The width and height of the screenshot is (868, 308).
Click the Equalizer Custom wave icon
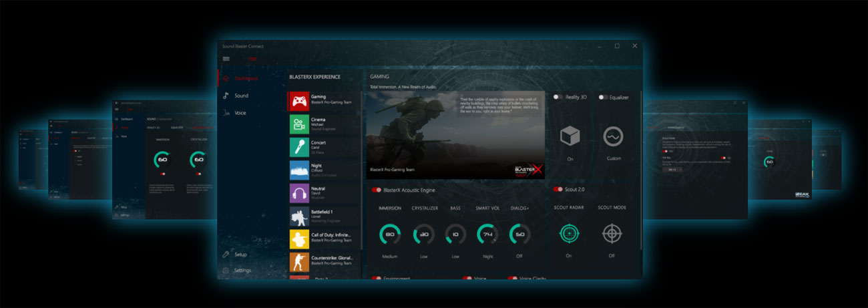pos(613,136)
